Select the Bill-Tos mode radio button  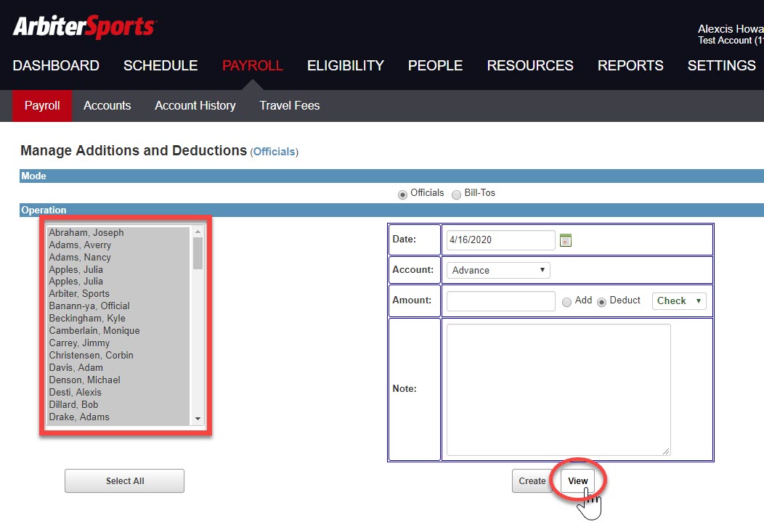point(456,195)
